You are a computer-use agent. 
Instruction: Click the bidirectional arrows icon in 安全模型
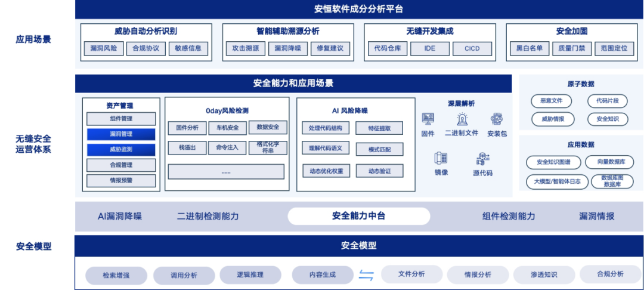click(x=366, y=275)
